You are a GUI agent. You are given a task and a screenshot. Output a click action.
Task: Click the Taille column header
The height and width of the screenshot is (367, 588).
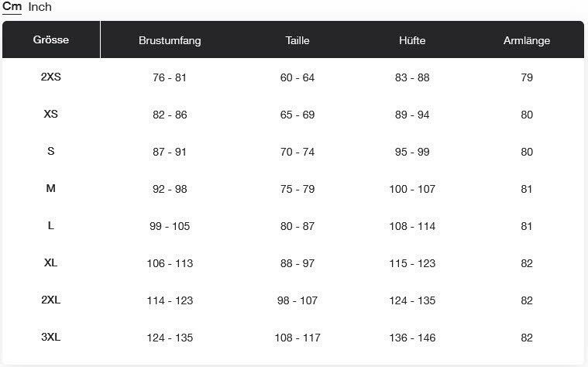tap(297, 40)
